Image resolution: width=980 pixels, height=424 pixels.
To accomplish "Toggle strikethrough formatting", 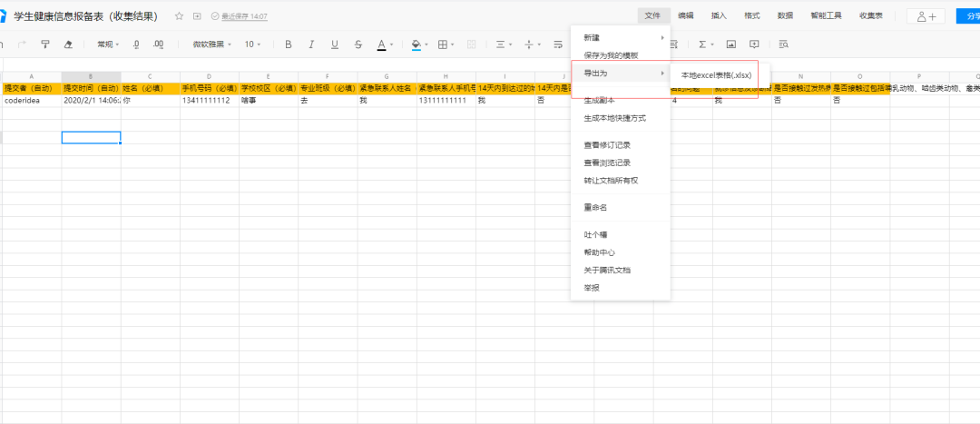I will point(358,44).
